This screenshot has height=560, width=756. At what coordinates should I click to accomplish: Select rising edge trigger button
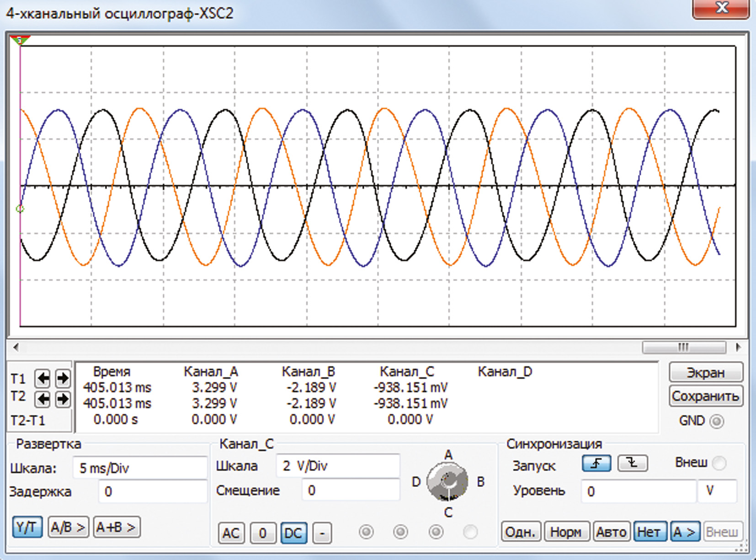coord(596,464)
